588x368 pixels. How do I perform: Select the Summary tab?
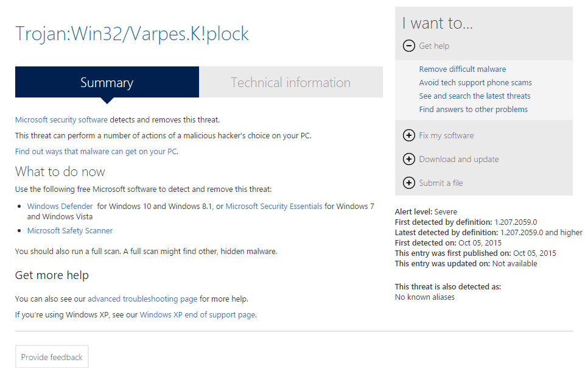click(x=107, y=82)
